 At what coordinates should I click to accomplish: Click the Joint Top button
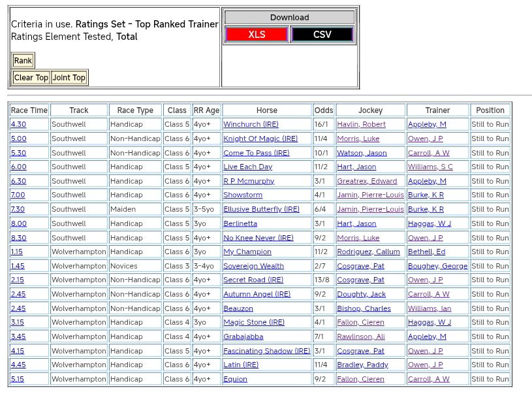(69, 78)
